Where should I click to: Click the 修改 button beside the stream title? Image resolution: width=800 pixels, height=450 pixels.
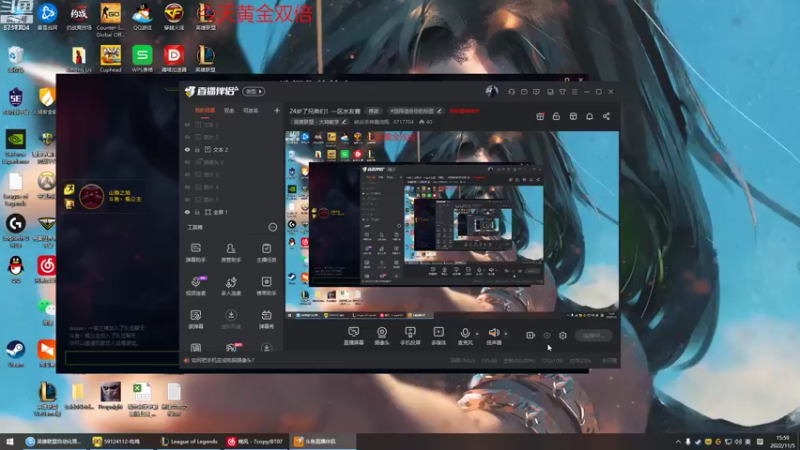374,111
